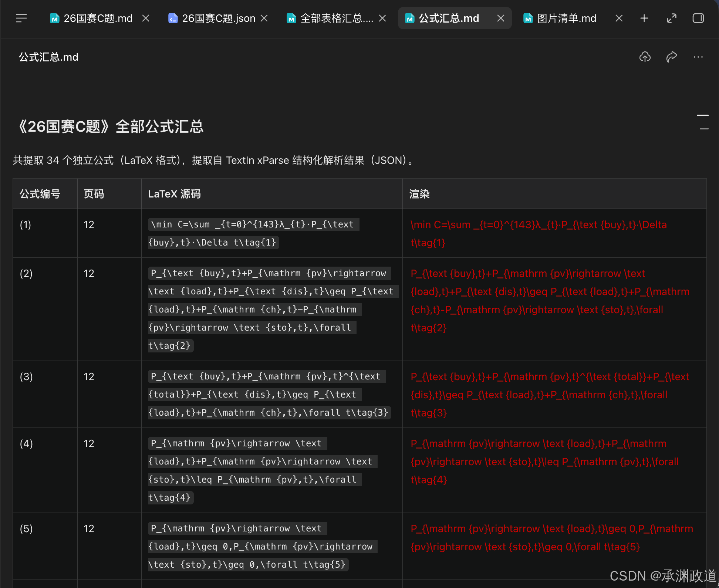Switch to the 图片清单.md tab
719x588 pixels.
point(560,18)
